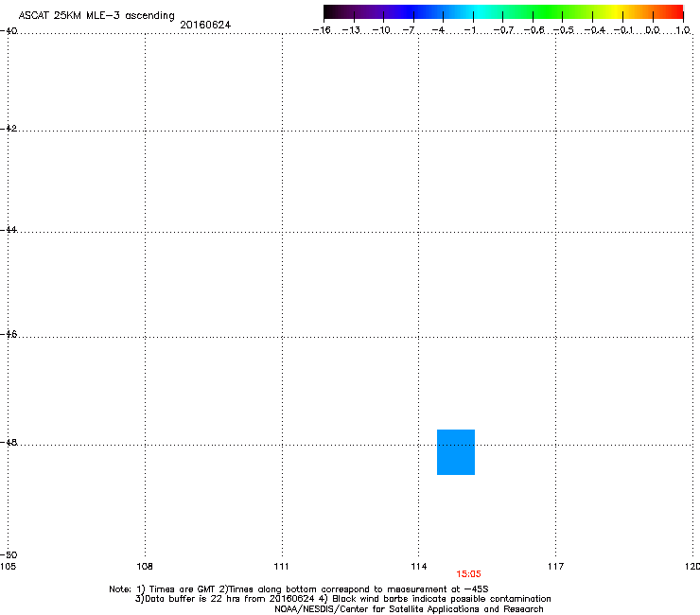700x615 pixels.
Task: Click the colorbar label -0.1
Action: point(623,30)
